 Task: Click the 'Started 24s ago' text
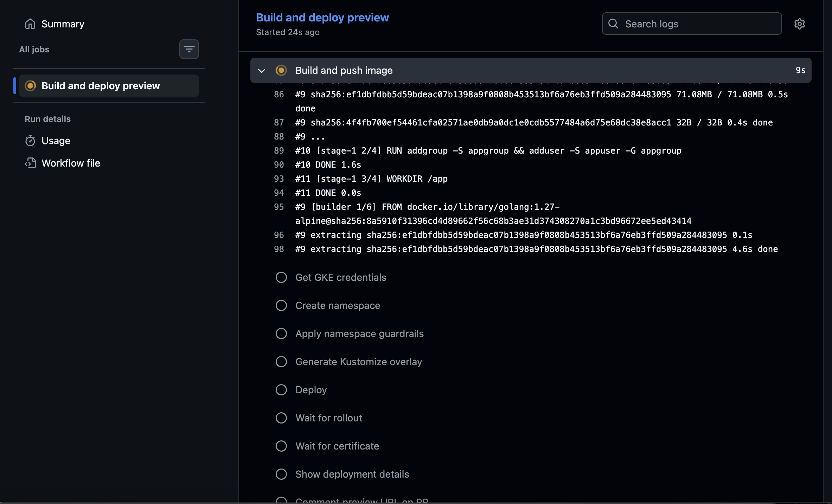point(288,32)
